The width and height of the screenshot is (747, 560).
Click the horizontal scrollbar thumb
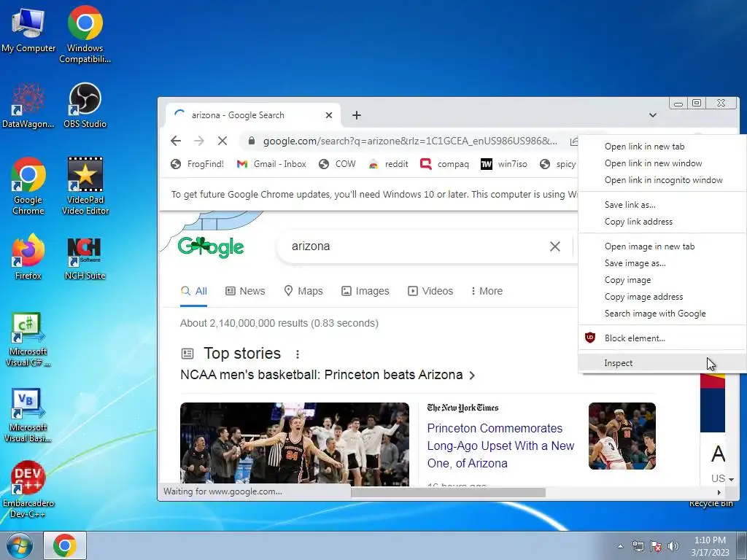click(448, 492)
